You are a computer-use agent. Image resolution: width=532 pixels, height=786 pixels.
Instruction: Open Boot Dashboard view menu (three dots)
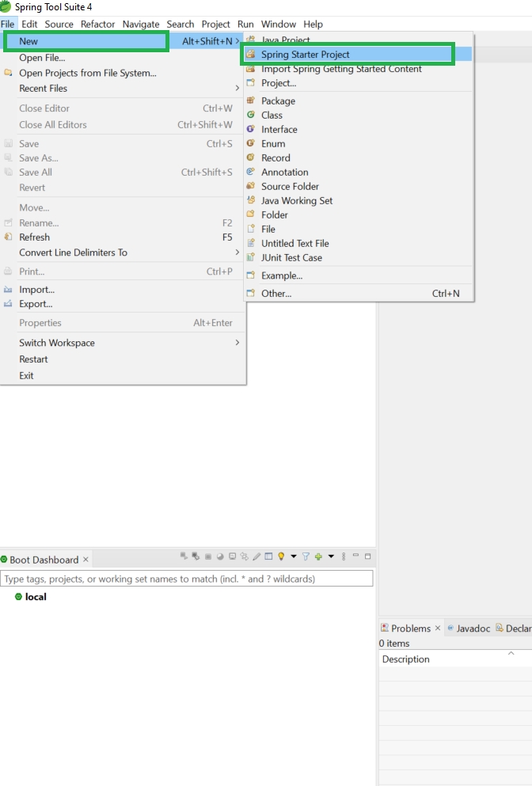(344, 556)
